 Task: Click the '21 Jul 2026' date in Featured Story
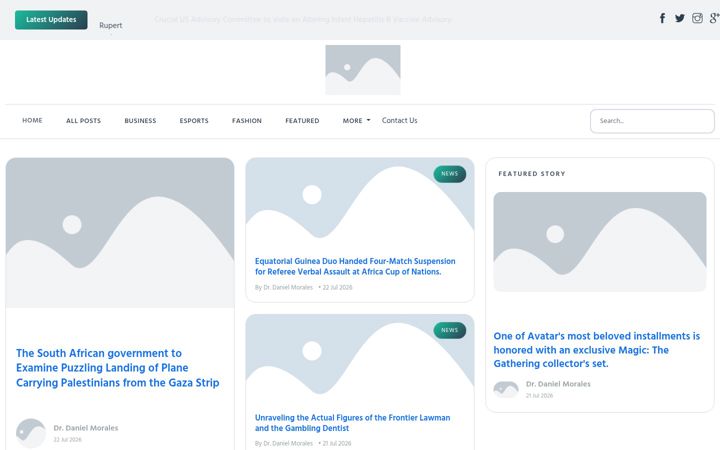click(x=539, y=395)
